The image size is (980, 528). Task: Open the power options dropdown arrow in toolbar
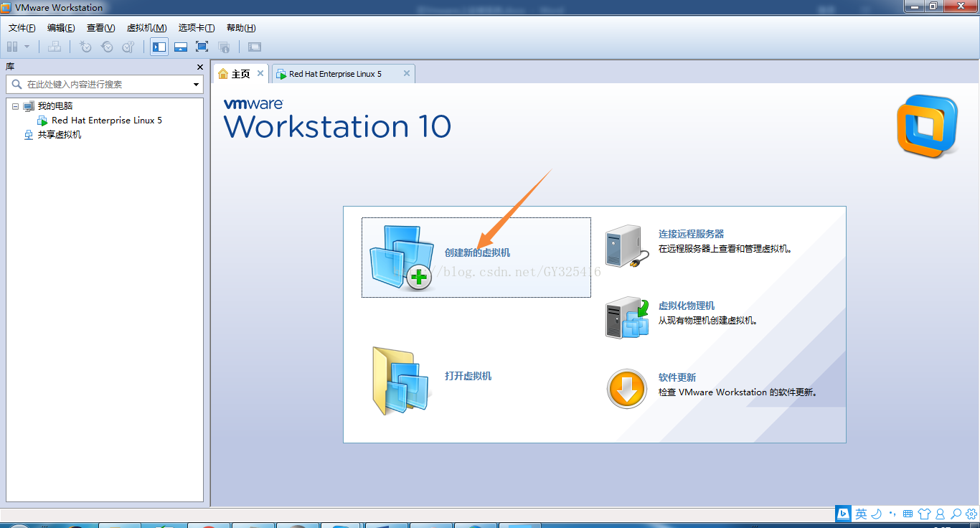click(x=27, y=47)
